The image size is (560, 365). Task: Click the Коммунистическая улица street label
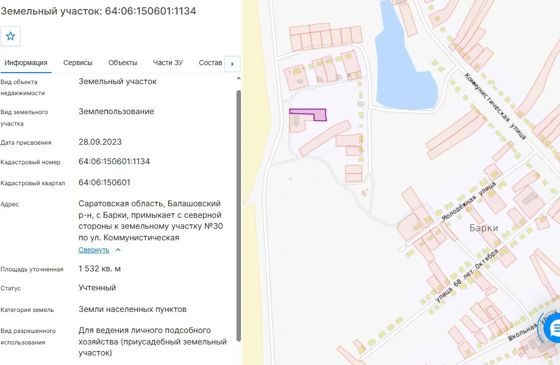coord(495,106)
